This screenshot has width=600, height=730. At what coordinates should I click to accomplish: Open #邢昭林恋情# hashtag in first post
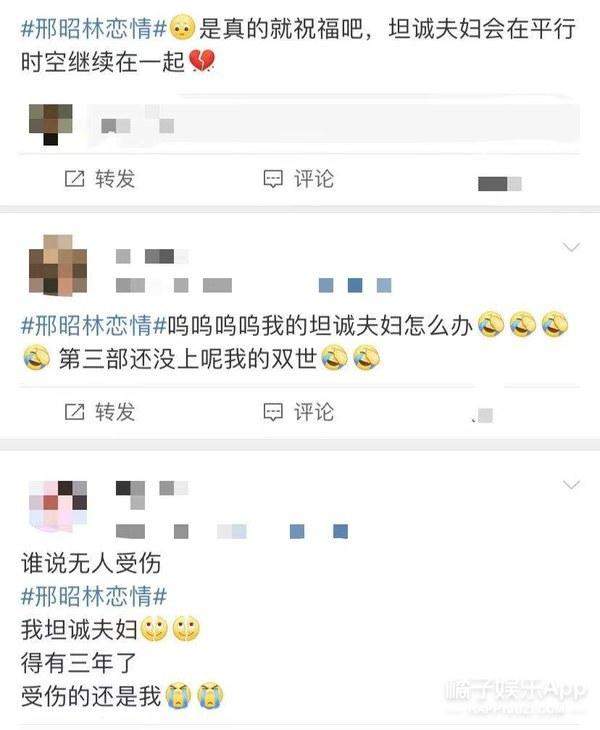point(94,29)
